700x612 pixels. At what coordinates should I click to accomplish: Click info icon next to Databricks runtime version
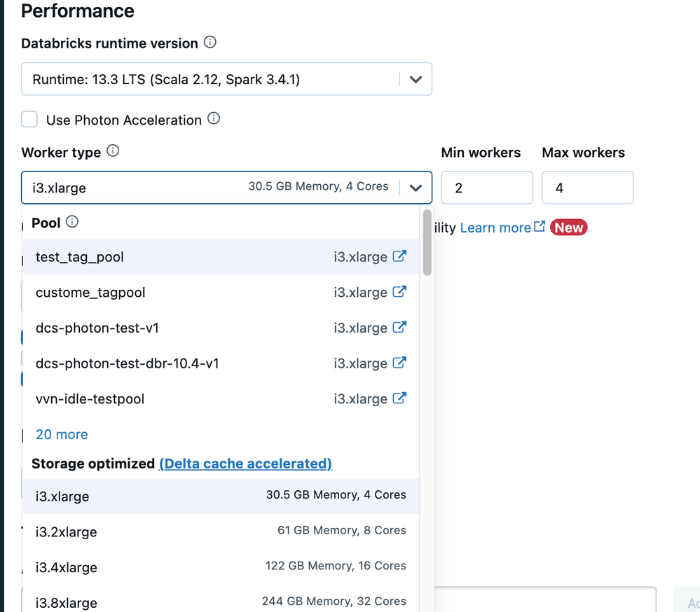click(210, 43)
